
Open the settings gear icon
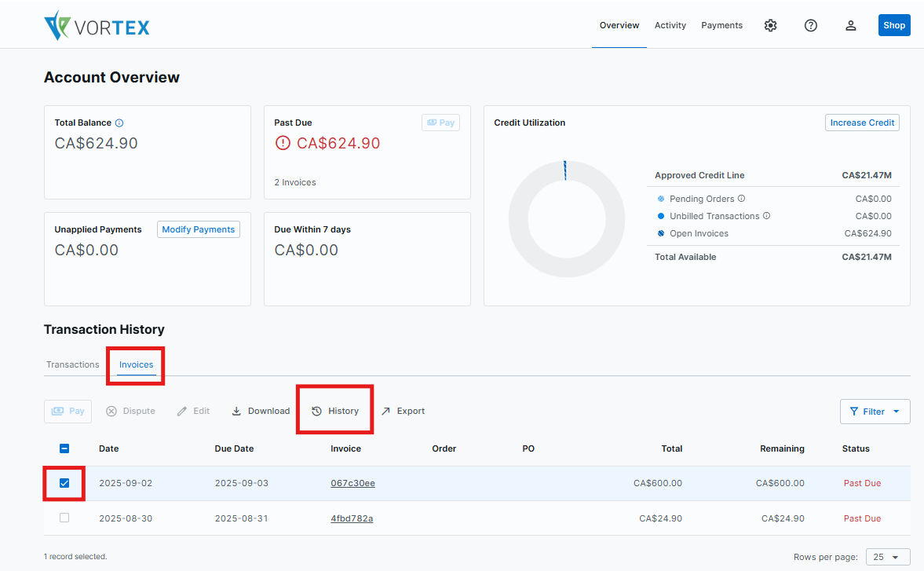point(770,25)
